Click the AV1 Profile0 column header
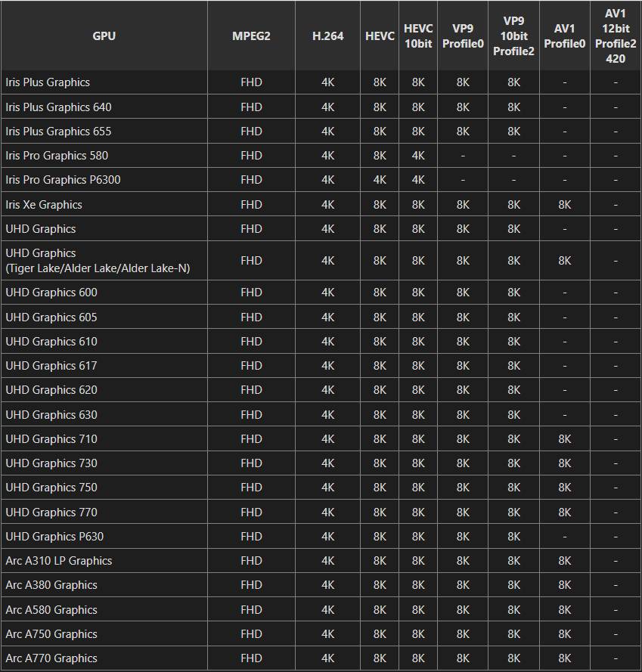Image resolution: width=642 pixels, height=672 pixels. pyautogui.click(x=564, y=36)
